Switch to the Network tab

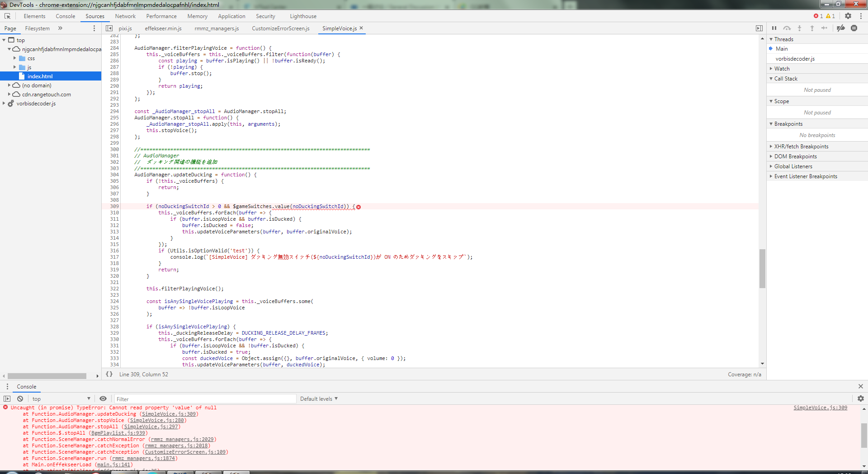[x=125, y=16]
